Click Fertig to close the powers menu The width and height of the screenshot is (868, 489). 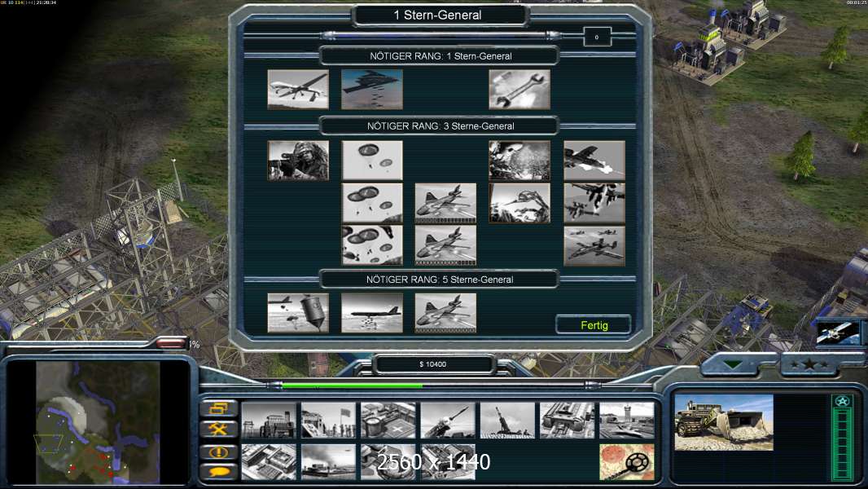click(x=594, y=325)
